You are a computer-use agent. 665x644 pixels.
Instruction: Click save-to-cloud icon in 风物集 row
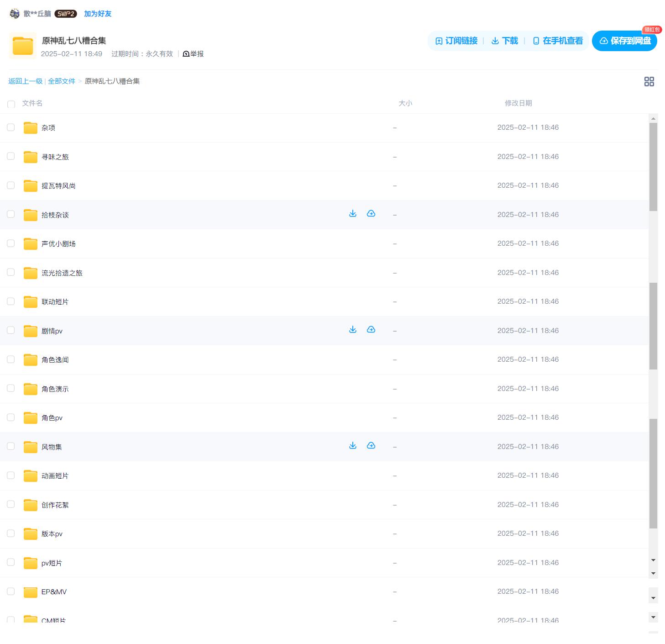click(371, 446)
